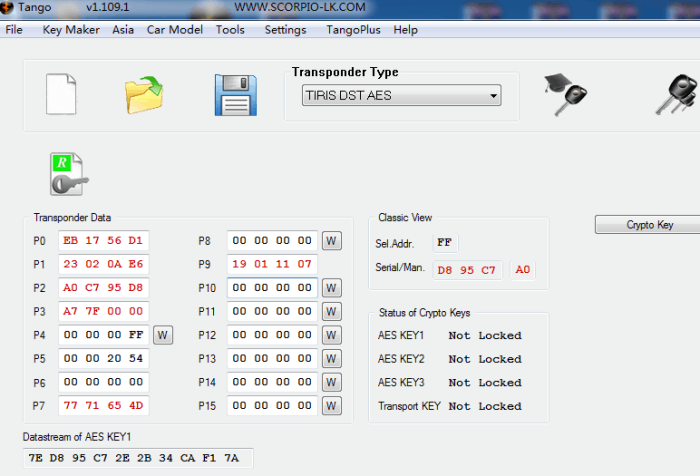Open the Key Maker menu
This screenshot has height=476, width=700.
coord(71,30)
